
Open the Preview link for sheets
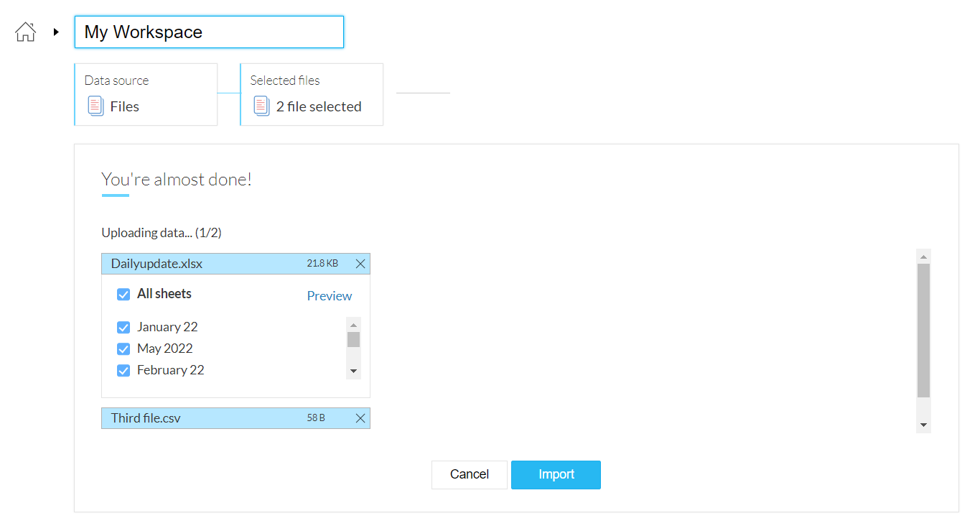330,296
